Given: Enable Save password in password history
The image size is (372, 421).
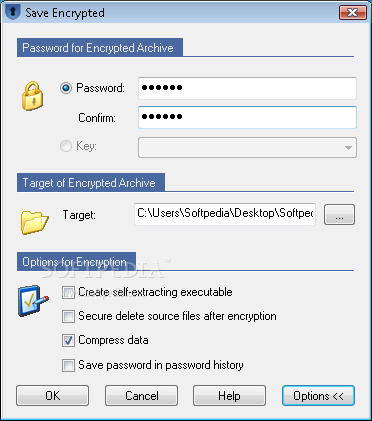Looking at the screenshot, I should pos(68,365).
